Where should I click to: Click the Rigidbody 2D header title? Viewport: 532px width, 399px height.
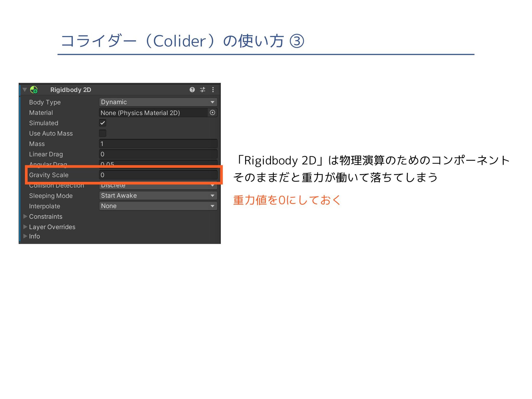[x=71, y=90]
